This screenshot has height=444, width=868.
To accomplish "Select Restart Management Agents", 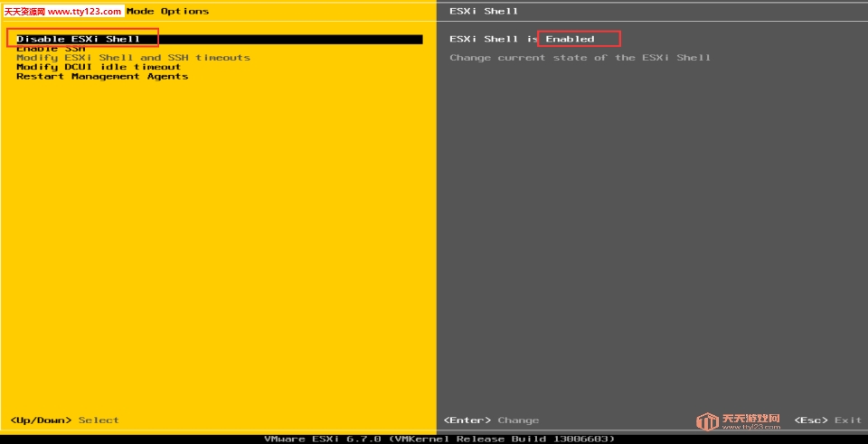I will click(102, 76).
